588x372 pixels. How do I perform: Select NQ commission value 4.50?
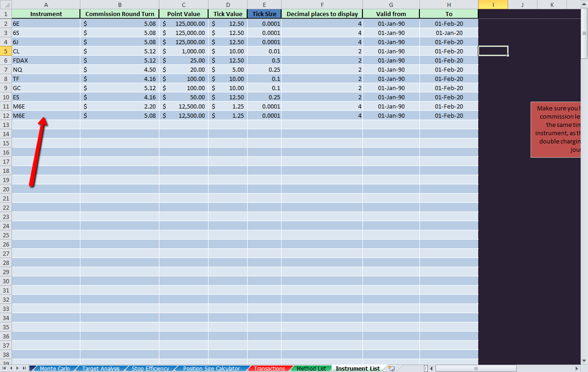coord(119,69)
